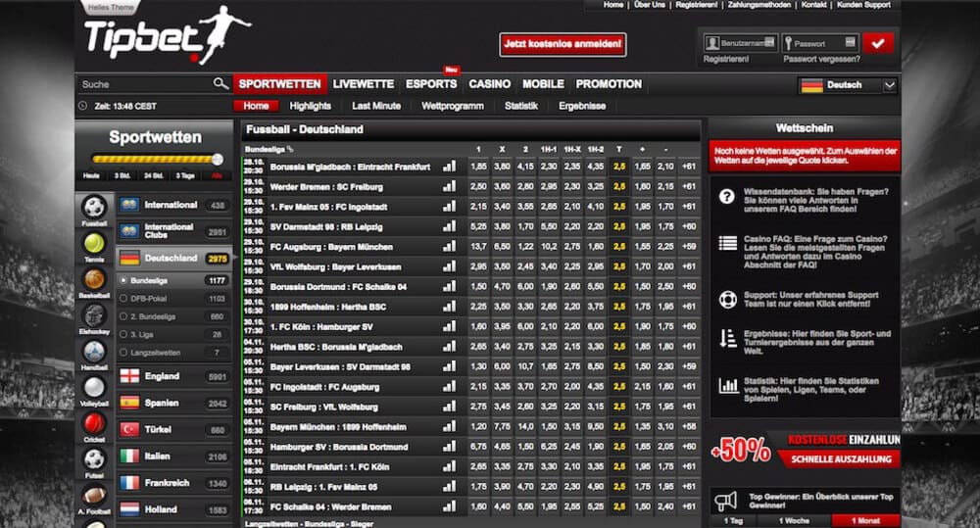Click the +50% Kostenlose Einzahlung banner
This screenshot has height=528, width=980.
point(805,450)
